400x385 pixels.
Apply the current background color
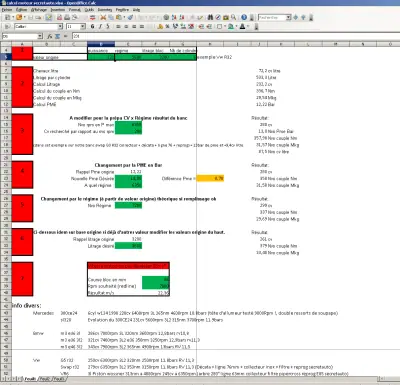[231, 26]
